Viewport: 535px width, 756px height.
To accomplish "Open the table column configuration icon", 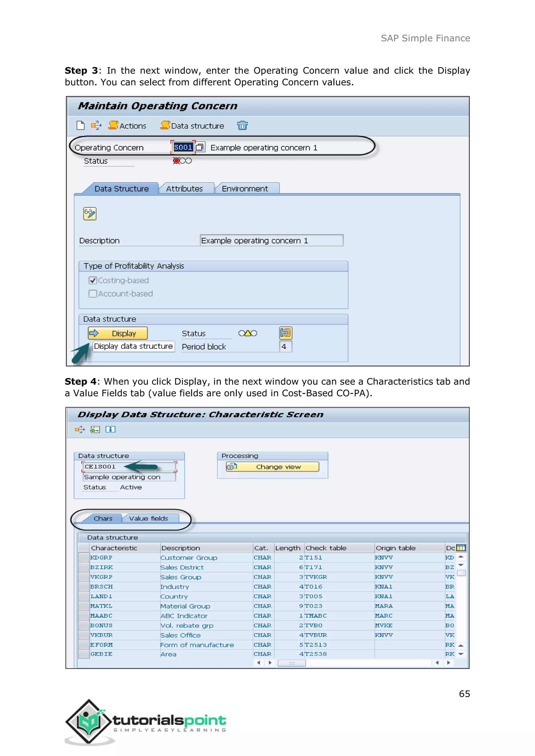I will point(461,548).
